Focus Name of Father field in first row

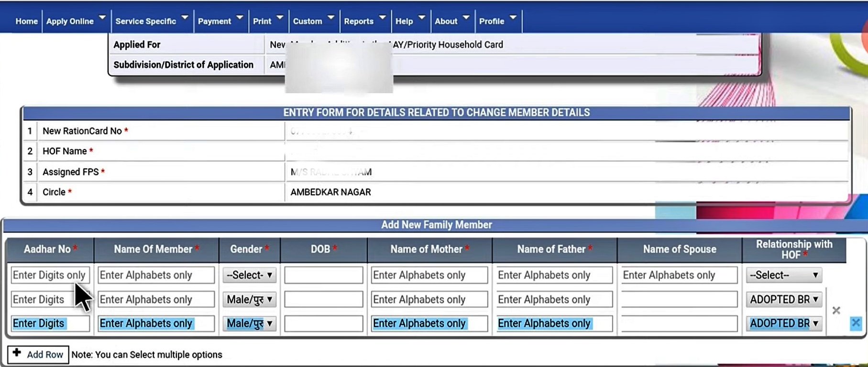tap(554, 275)
